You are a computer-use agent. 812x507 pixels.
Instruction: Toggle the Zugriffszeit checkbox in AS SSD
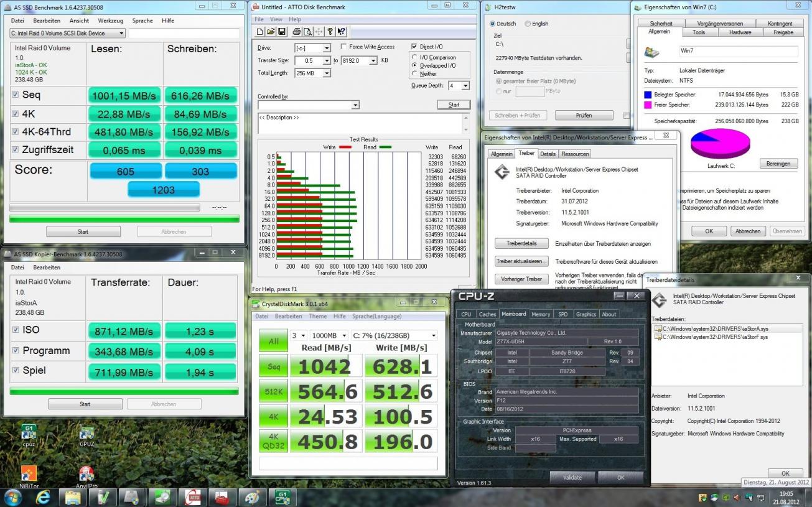click(16, 149)
